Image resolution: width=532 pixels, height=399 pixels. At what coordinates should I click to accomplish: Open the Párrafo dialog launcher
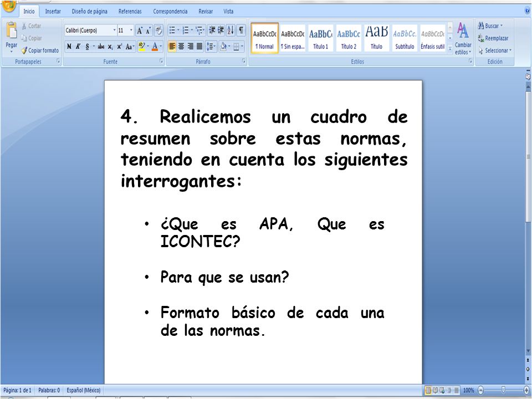pos(244,62)
